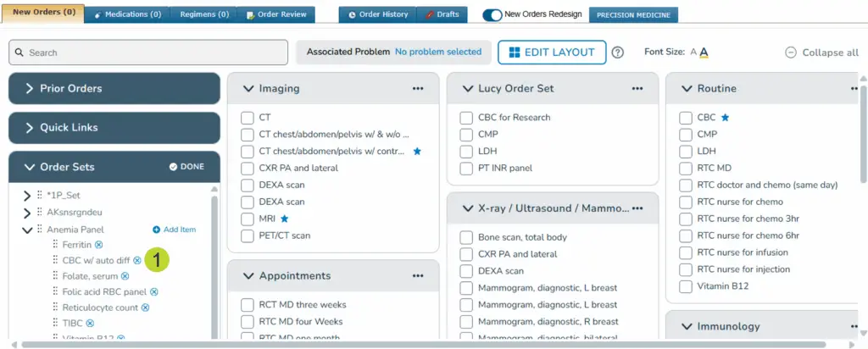Increase font size with larger A
868x349 pixels.
[x=704, y=53]
